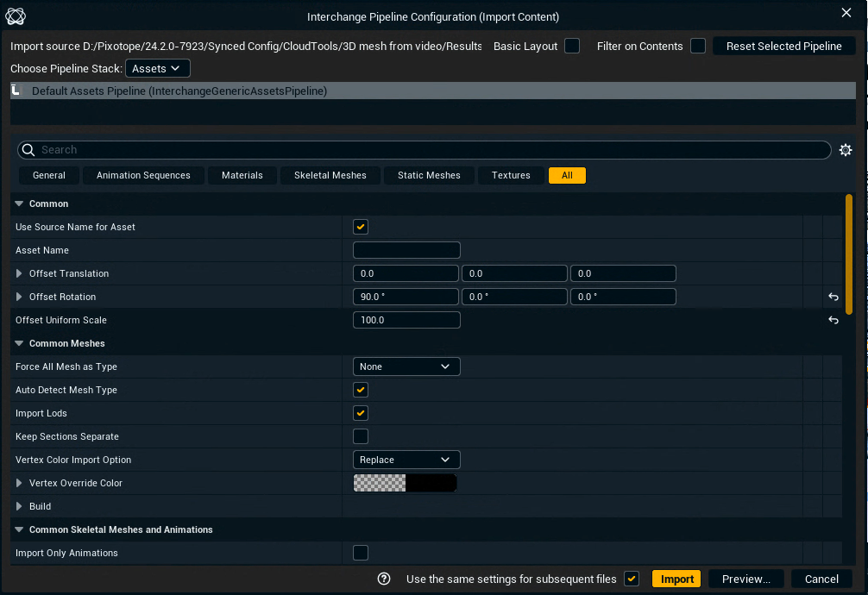Viewport: 868px width, 595px height.
Task: Open the Vertex Override Color swatch
Action: (x=406, y=483)
